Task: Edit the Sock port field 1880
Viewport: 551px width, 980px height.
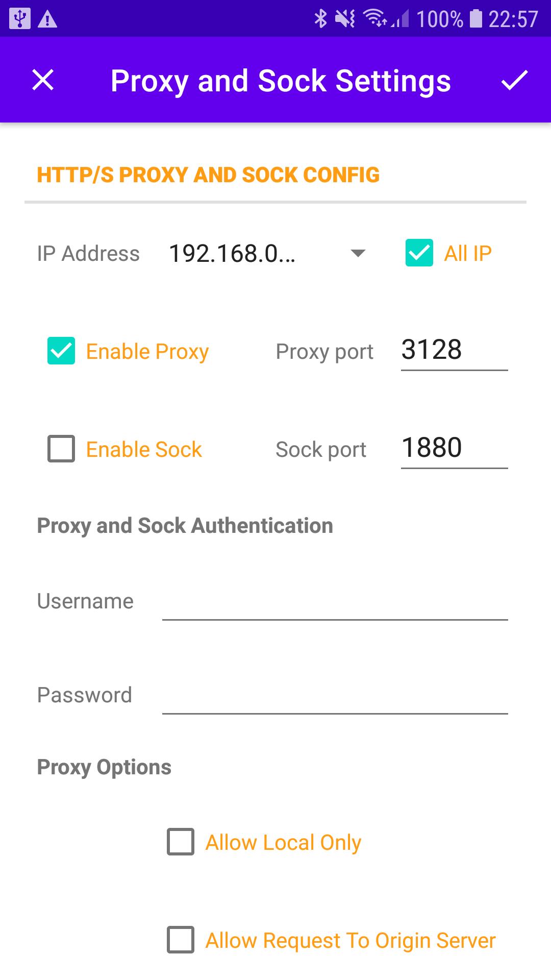Action: point(454,449)
